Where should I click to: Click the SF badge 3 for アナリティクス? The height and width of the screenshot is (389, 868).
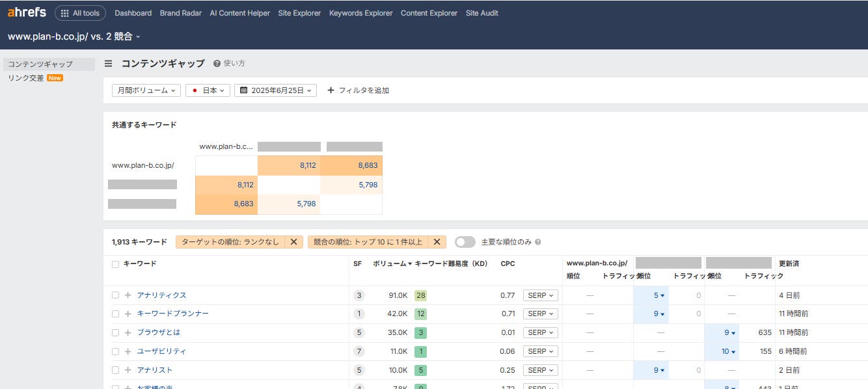[x=358, y=295]
